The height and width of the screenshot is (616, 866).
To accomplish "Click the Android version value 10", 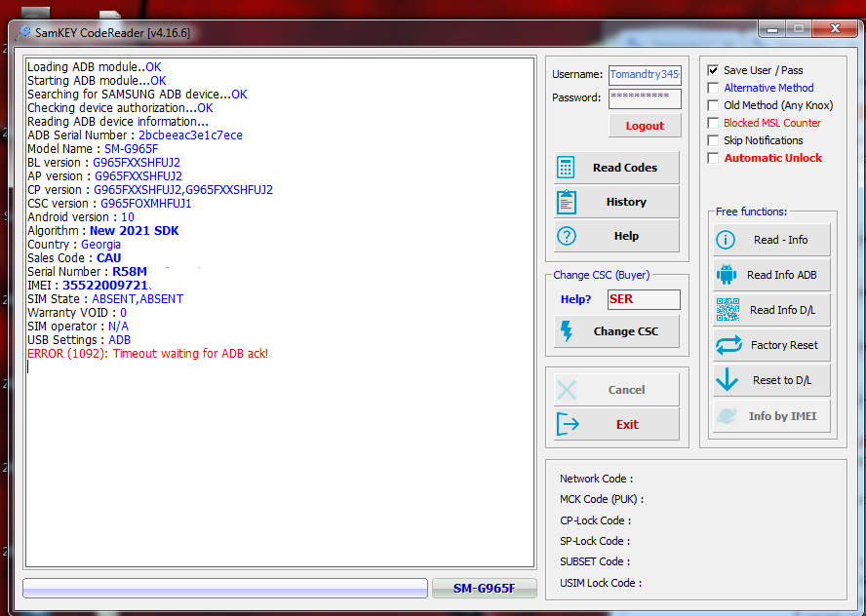I will click(127, 217).
